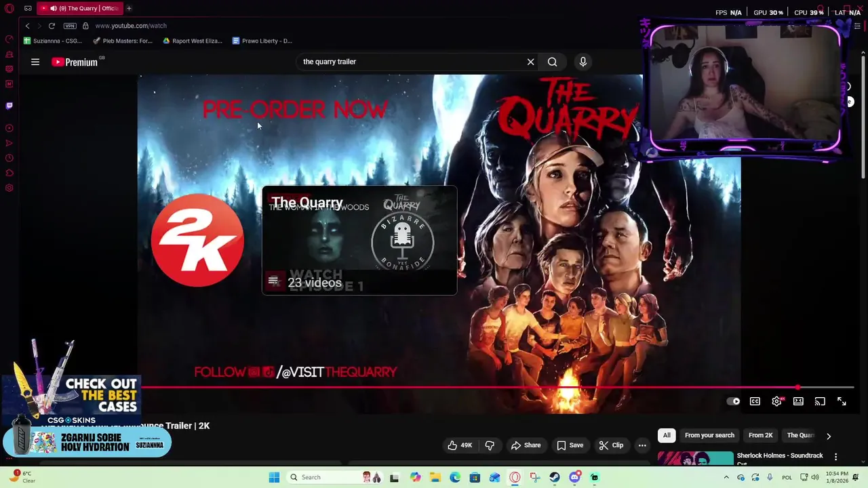Select the From your search chip
868x488 pixels.
(x=709, y=435)
